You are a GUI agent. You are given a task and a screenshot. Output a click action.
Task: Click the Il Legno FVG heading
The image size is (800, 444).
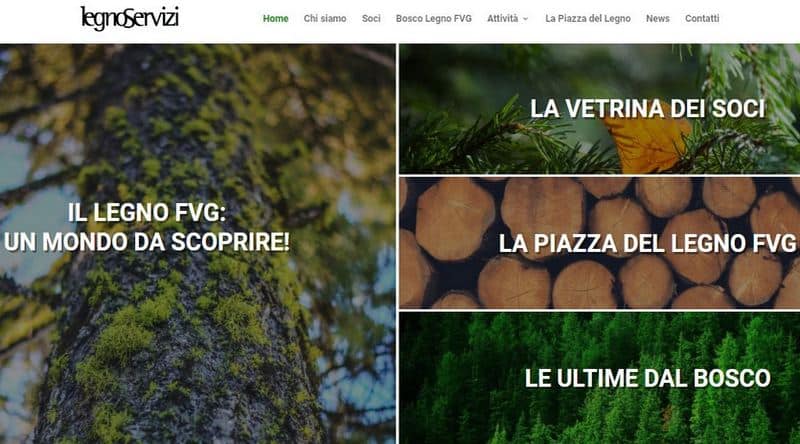(147, 212)
